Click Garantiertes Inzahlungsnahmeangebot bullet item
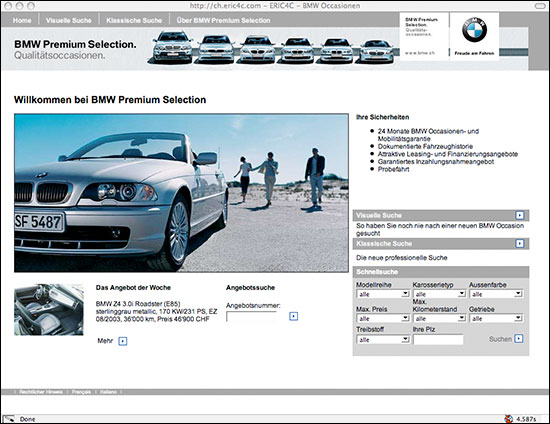The height and width of the screenshot is (424, 550). (x=436, y=162)
